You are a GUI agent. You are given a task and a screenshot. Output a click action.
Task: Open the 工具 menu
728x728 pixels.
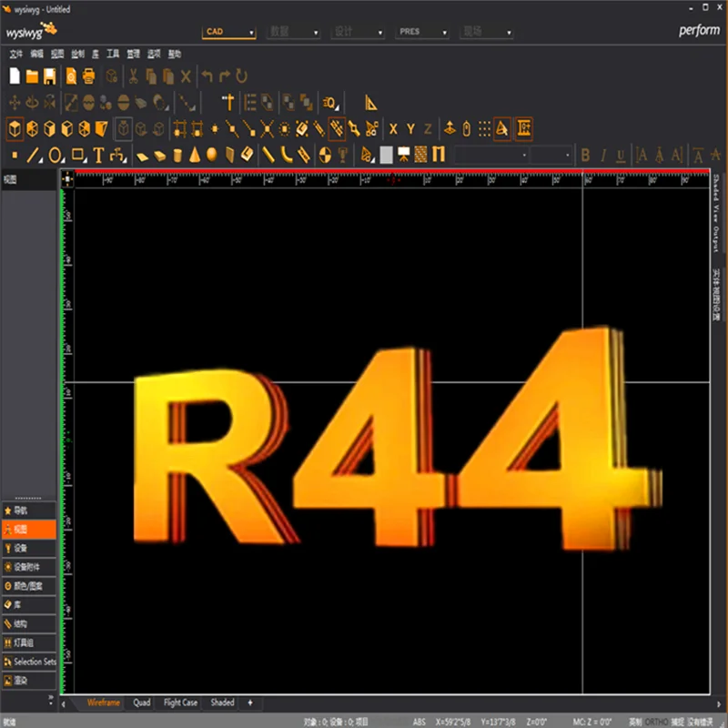point(113,54)
